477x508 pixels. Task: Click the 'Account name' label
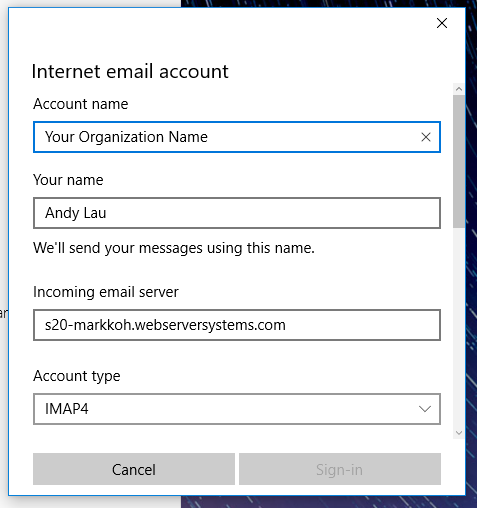[x=81, y=104]
